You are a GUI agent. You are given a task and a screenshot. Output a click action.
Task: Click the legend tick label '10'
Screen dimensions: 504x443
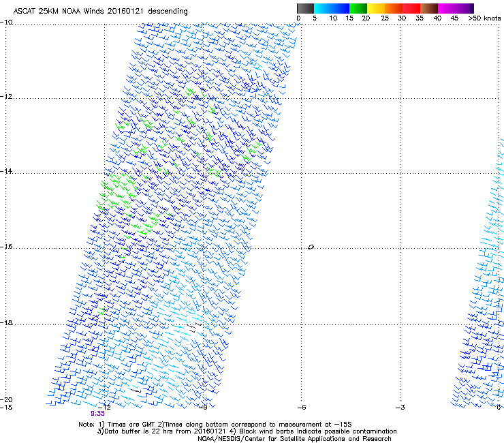[x=333, y=18]
